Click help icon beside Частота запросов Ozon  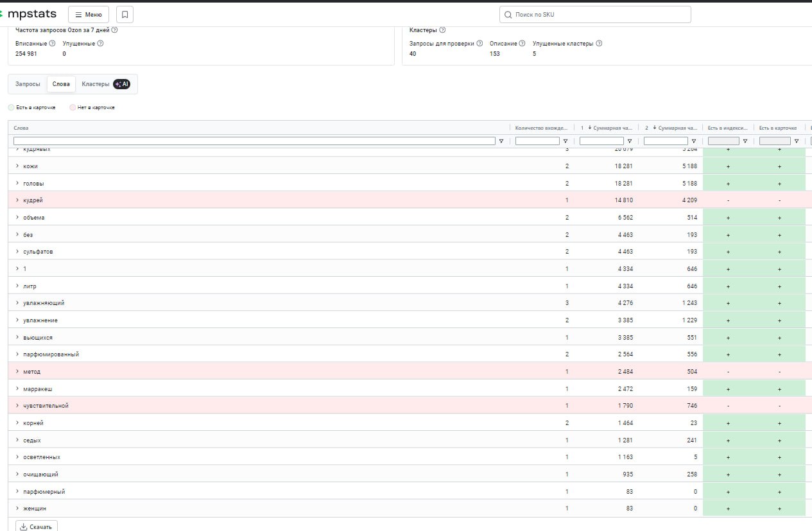click(x=114, y=30)
